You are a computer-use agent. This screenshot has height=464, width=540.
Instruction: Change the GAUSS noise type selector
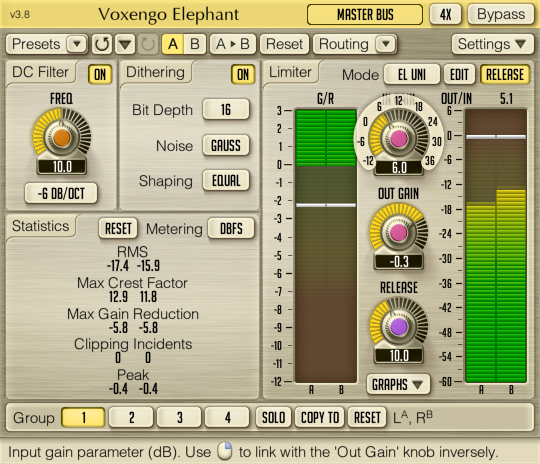(226, 145)
